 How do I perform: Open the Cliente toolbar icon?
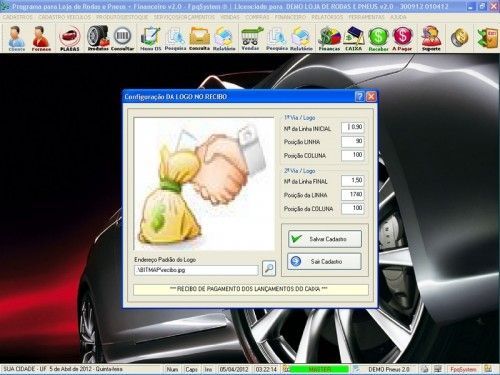[x=16, y=38]
